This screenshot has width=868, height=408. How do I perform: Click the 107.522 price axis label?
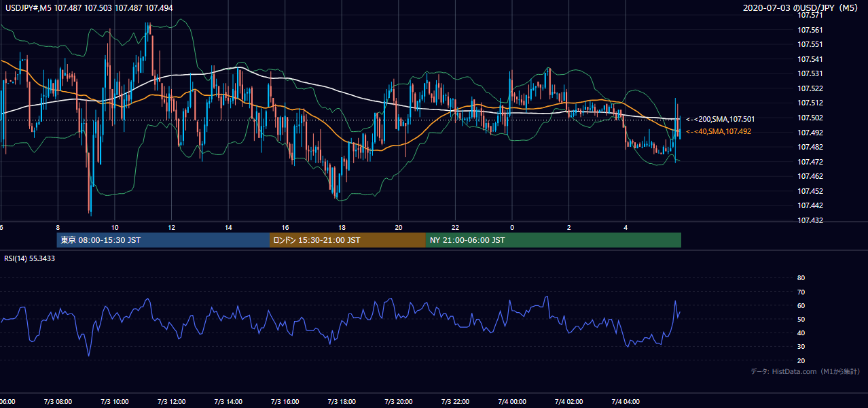812,88
